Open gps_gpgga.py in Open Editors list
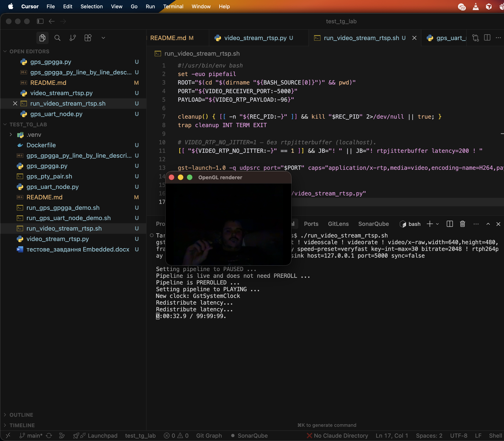The image size is (504, 441). (73, 62)
